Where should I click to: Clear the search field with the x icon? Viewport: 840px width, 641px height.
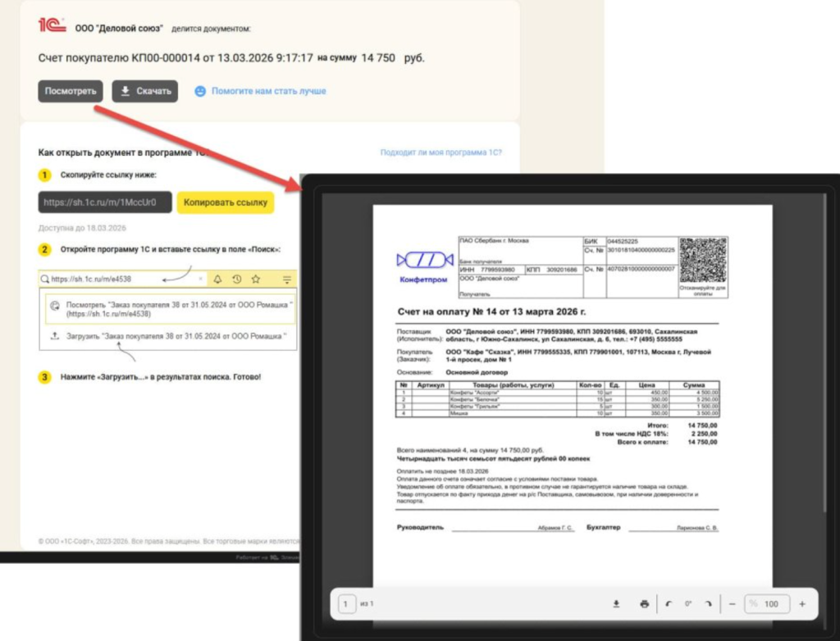(x=200, y=279)
